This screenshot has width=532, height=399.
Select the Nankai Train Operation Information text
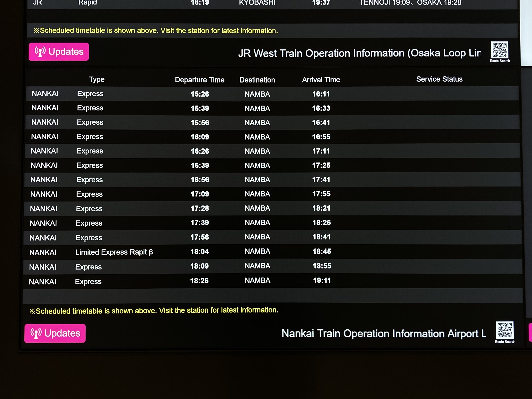(x=384, y=334)
